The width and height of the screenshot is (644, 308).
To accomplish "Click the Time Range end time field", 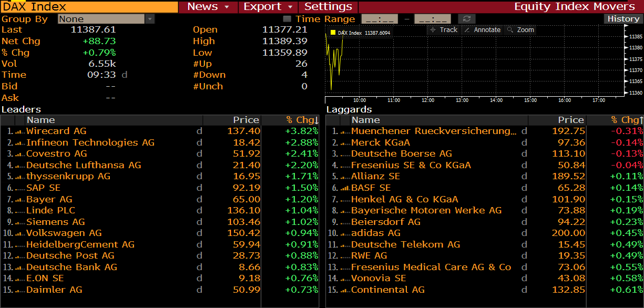I will pos(432,19).
